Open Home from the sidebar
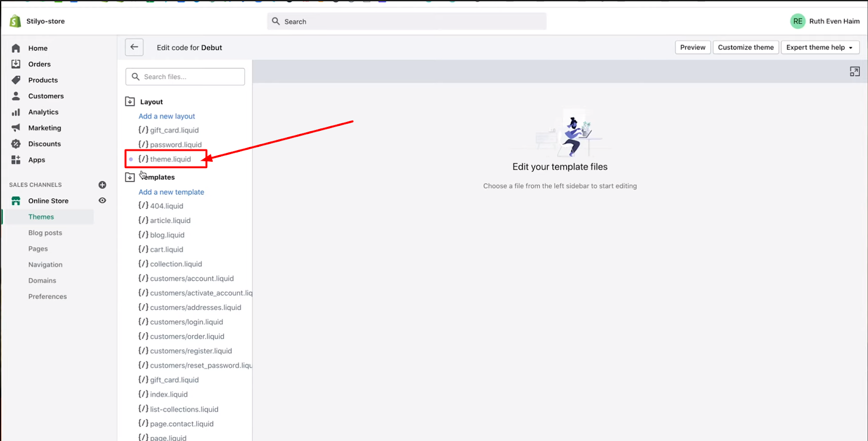Viewport: 868px width, 441px height. click(x=37, y=48)
